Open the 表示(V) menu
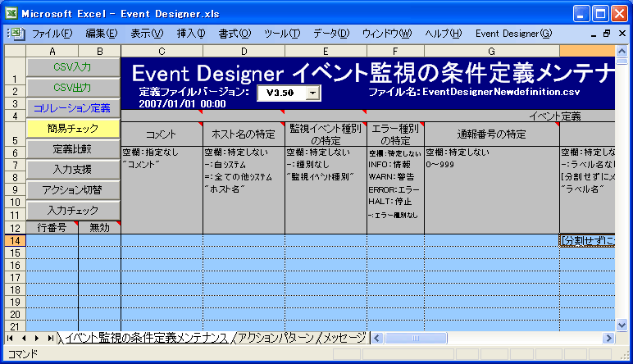Image resolution: width=633 pixels, height=364 pixels. pos(147,34)
